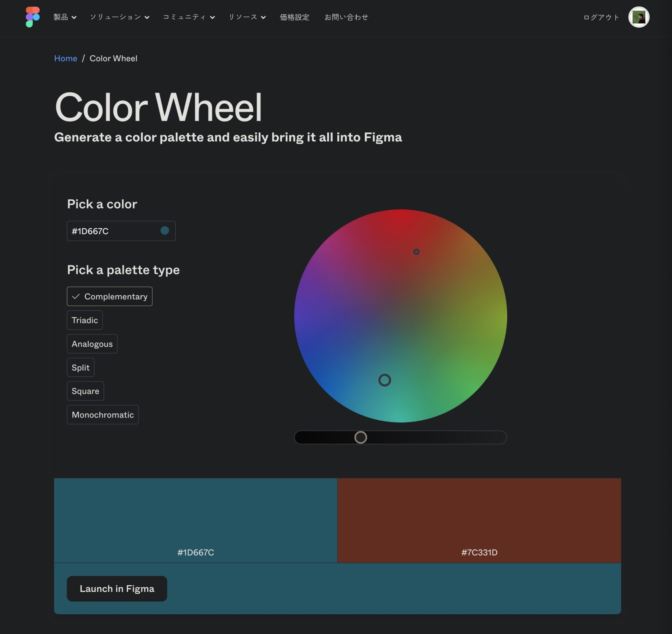
Task: Open the ソリューション dropdown menu
Action: click(x=120, y=17)
